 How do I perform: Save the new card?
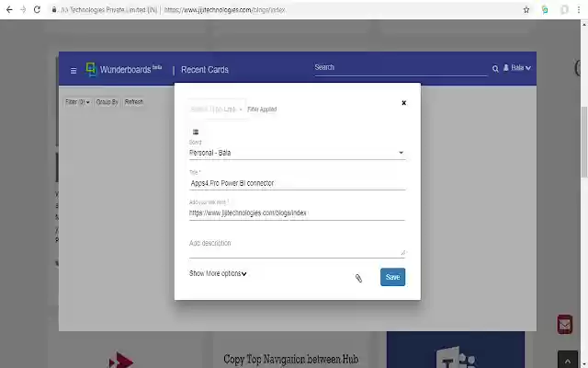point(392,277)
